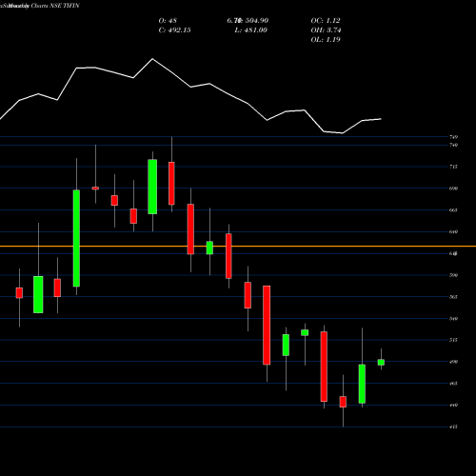Select the 'C: 492.15' close value
The width and height of the screenshot is (476, 476).
tap(174, 30)
